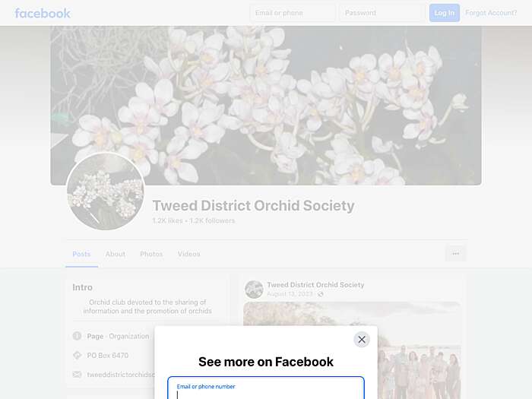The image size is (532, 399).
Task: Switch to the Photos tab
Action: click(151, 254)
